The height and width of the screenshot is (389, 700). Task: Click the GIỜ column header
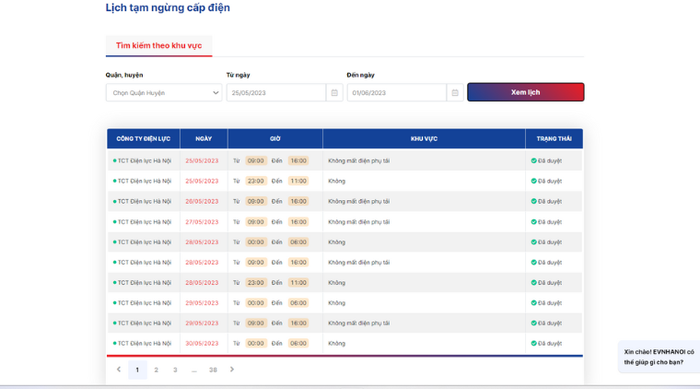[x=275, y=139]
